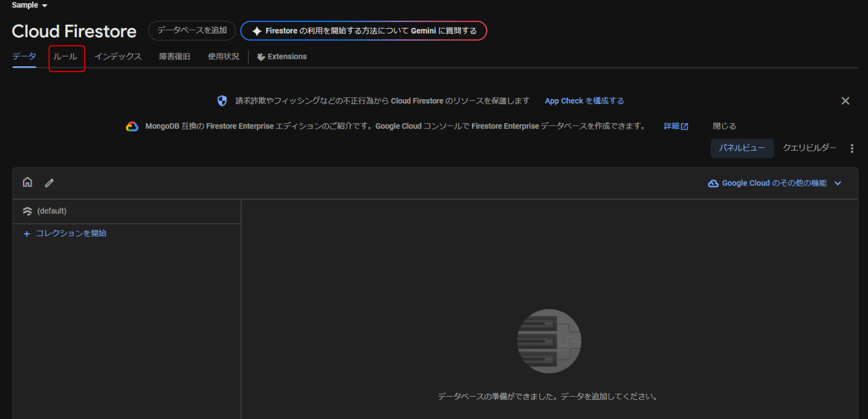This screenshot has height=419, width=868.
Task: Click the Cloud Firestore page title
Action: tap(74, 31)
